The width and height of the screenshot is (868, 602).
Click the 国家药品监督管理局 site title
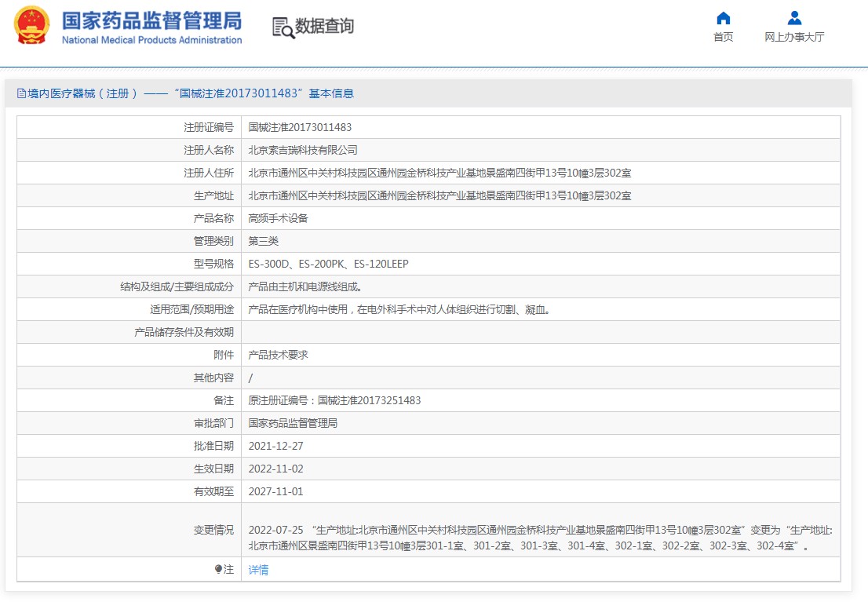pyautogui.click(x=151, y=20)
